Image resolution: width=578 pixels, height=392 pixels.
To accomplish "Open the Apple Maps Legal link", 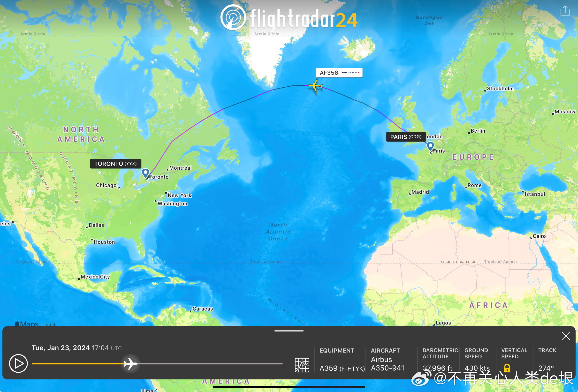I will point(49,324).
